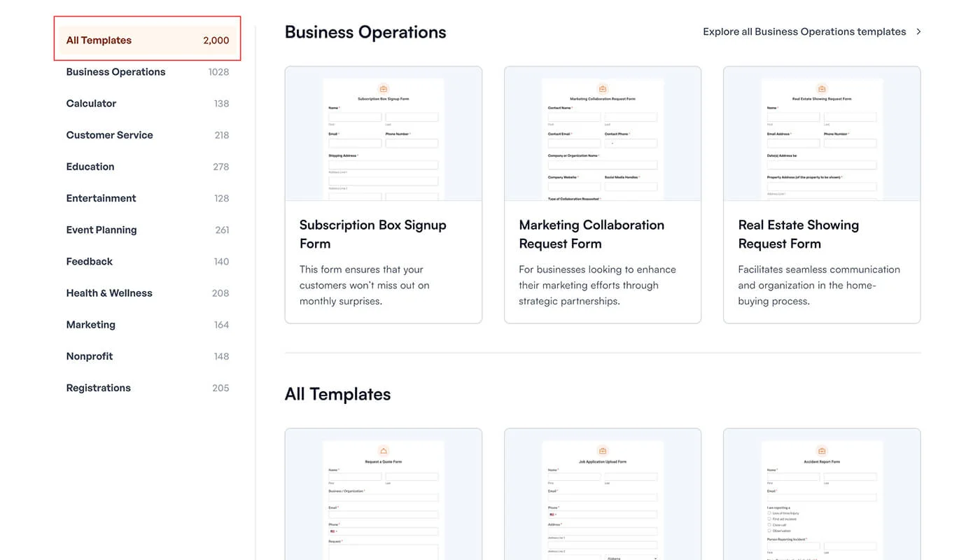Open Subscription Box Signup Form title

coord(372,234)
